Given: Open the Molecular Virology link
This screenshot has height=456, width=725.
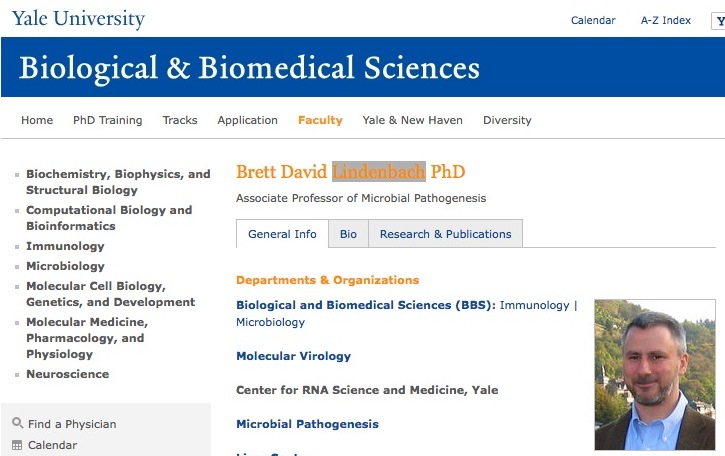Looking at the screenshot, I should pyautogui.click(x=293, y=356).
